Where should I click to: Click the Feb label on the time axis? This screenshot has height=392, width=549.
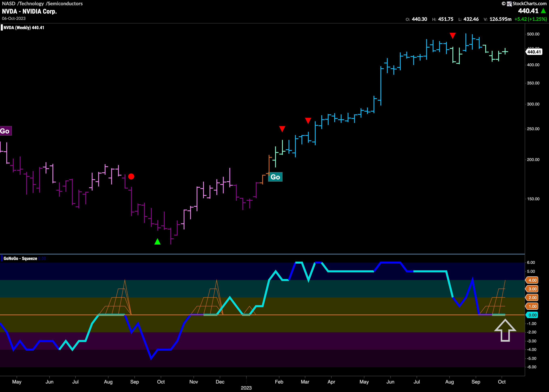[279, 382]
